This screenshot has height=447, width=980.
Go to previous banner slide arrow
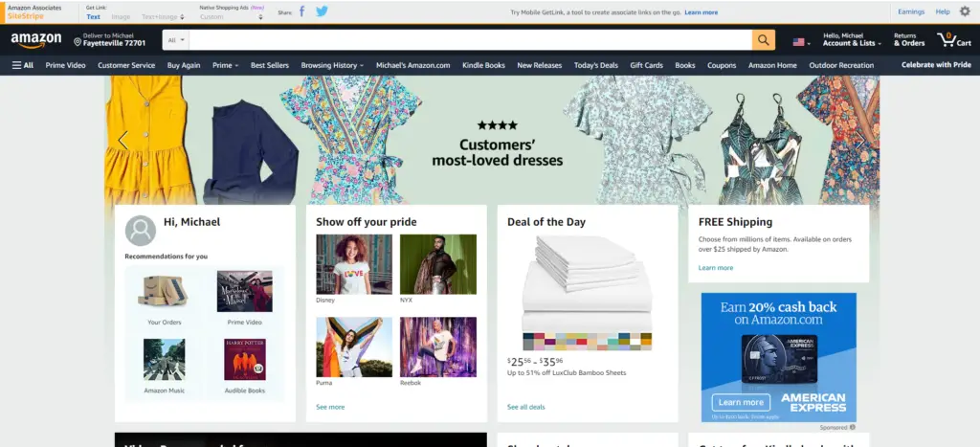(123, 140)
